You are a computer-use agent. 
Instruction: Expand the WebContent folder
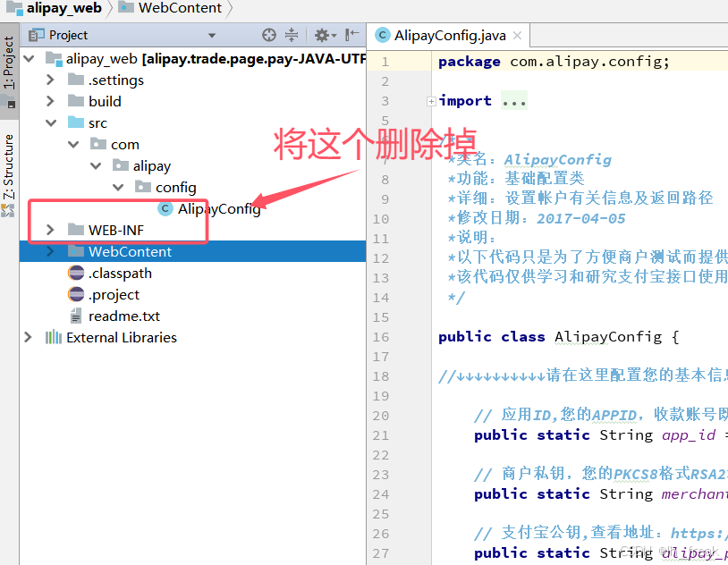[x=51, y=251]
